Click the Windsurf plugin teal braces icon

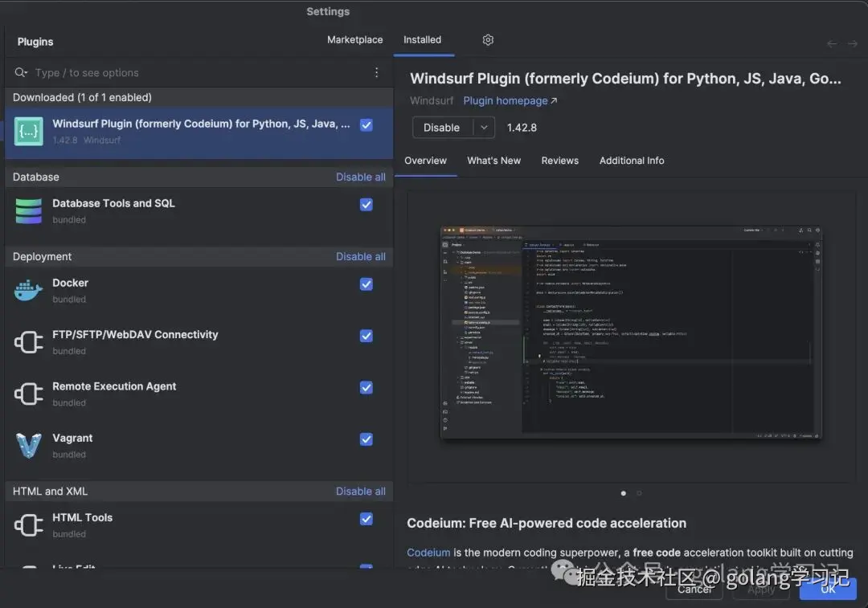[x=29, y=132]
